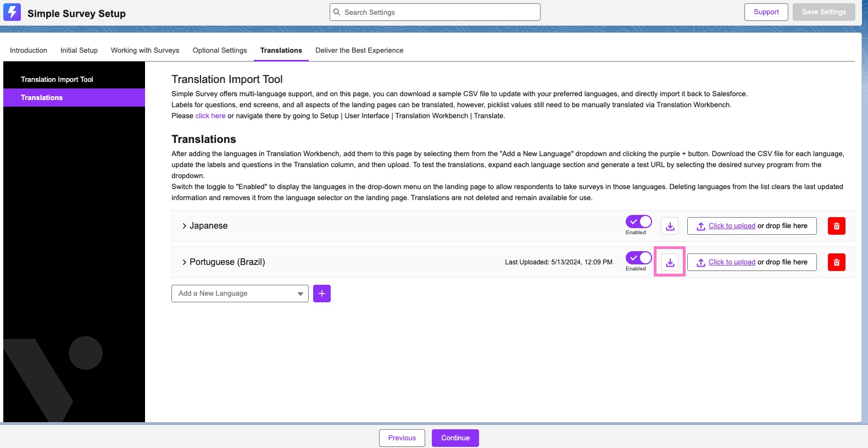Click the Support button
Screen dimensions: 868x448
pyautogui.click(x=766, y=12)
